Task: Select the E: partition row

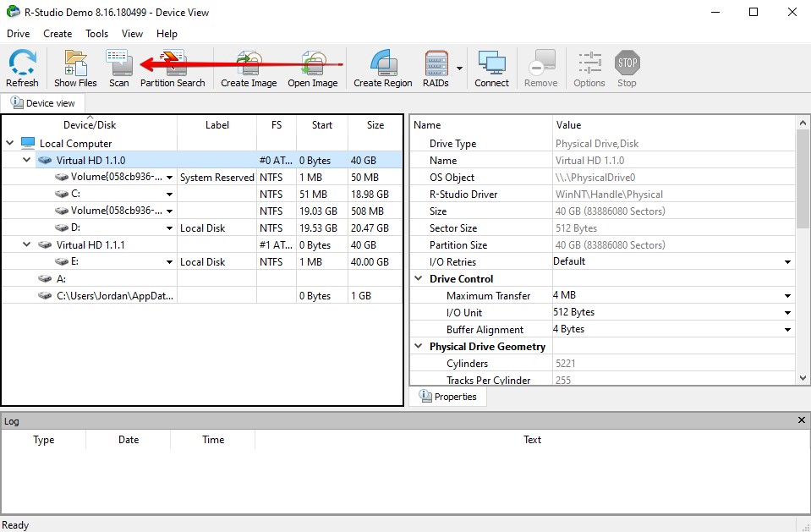Action: (202, 262)
